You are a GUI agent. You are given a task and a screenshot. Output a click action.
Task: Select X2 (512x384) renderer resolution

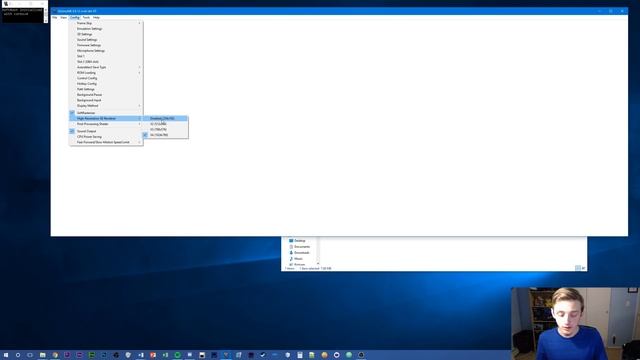(165, 124)
